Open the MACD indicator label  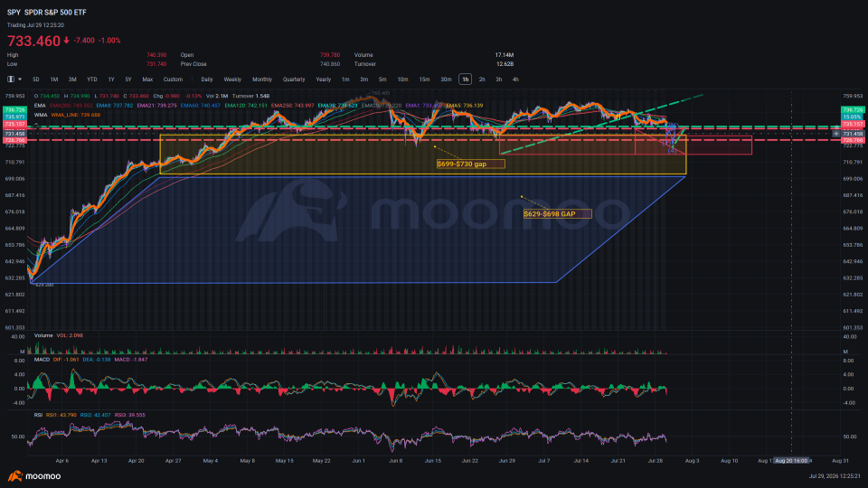pos(42,360)
